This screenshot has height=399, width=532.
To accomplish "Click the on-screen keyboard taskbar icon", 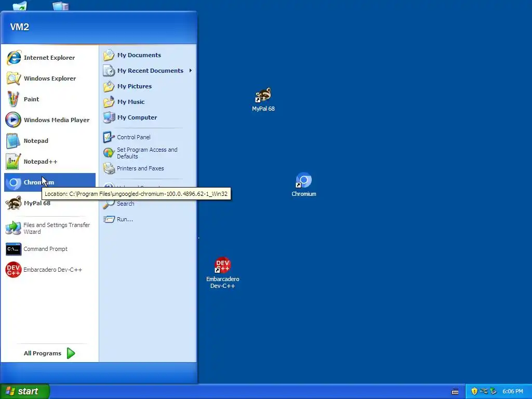I will point(455,392).
